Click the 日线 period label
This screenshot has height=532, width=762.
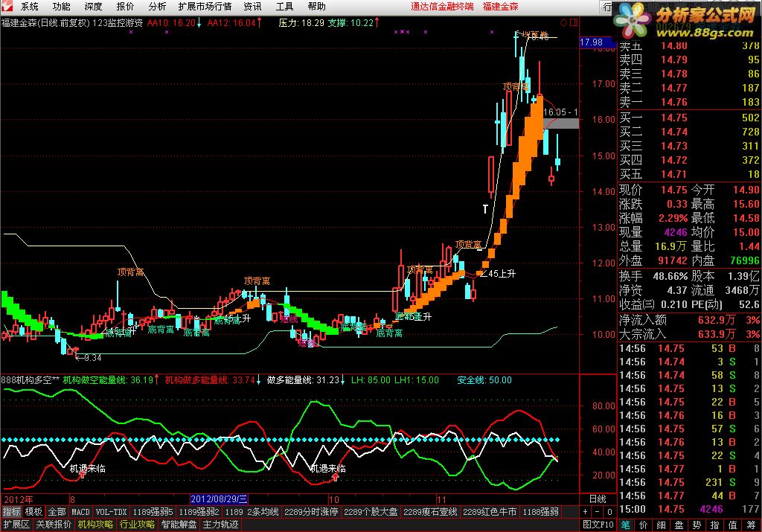(598, 499)
